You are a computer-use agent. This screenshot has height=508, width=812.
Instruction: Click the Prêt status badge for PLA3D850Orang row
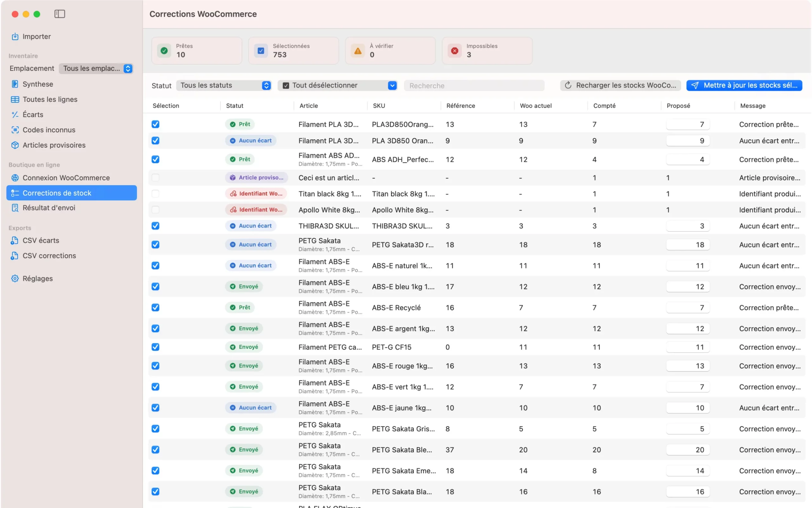pos(240,124)
